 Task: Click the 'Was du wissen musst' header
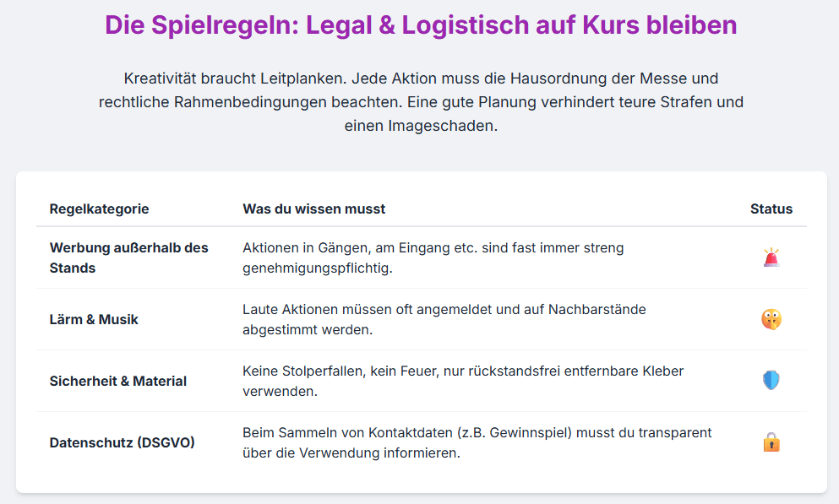(x=313, y=209)
